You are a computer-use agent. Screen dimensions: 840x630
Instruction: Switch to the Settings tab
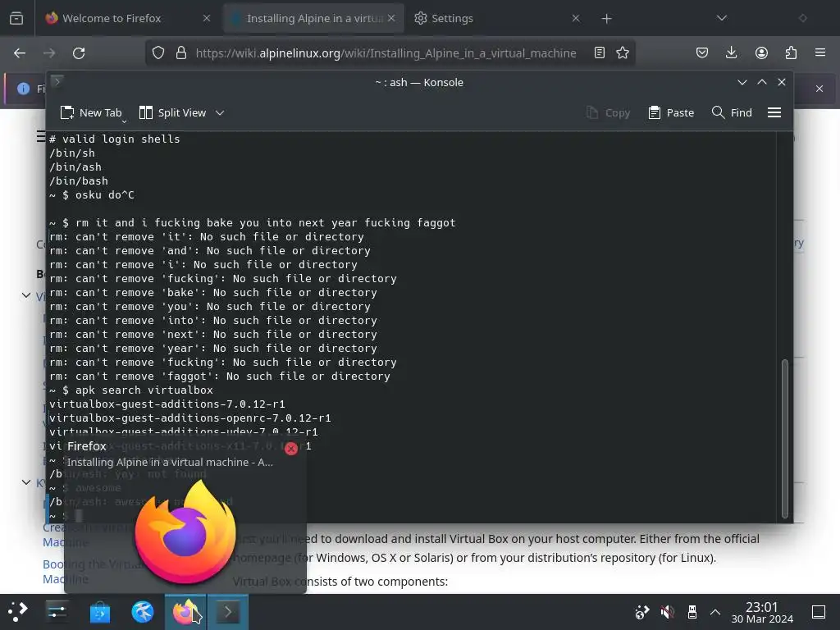[497, 18]
